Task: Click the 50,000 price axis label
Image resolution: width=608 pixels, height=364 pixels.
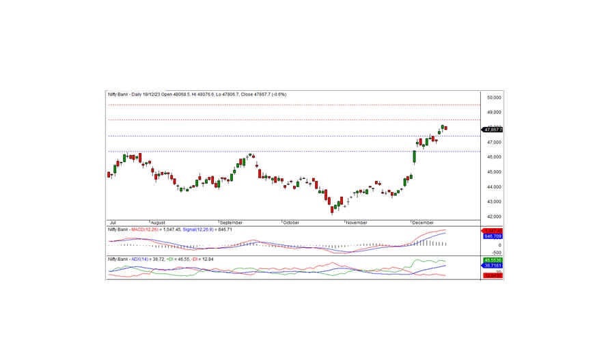Action: point(494,98)
